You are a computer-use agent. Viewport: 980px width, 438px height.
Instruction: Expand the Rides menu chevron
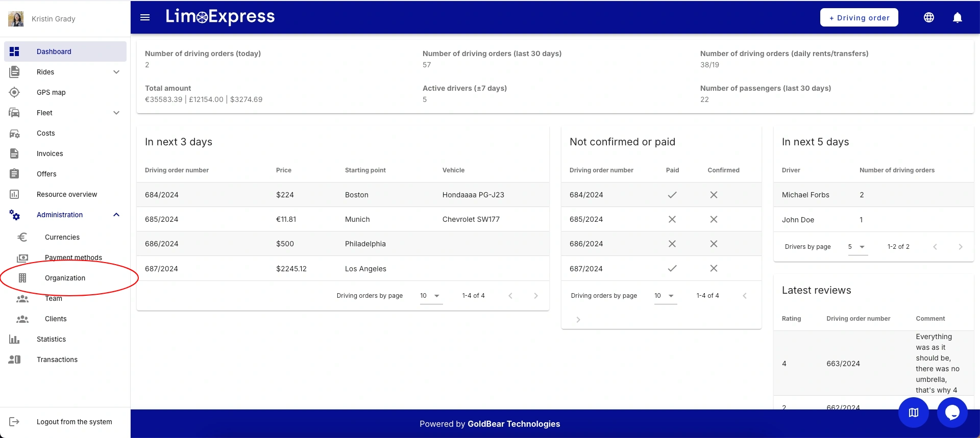tap(116, 72)
